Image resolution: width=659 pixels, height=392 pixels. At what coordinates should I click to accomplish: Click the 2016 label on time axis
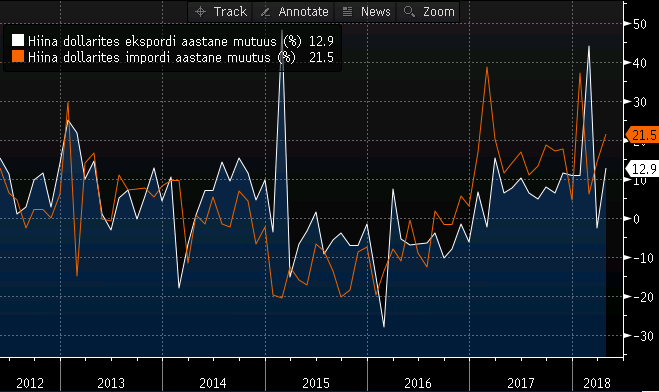418,383
